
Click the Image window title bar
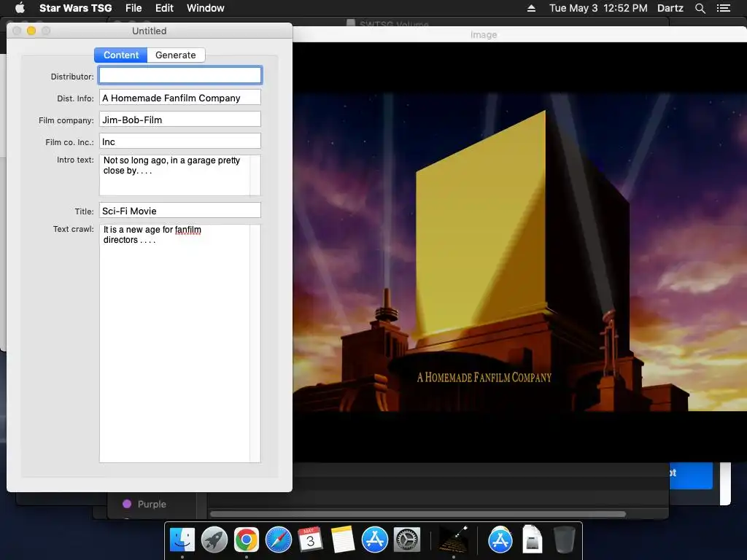pyautogui.click(x=519, y=34)
